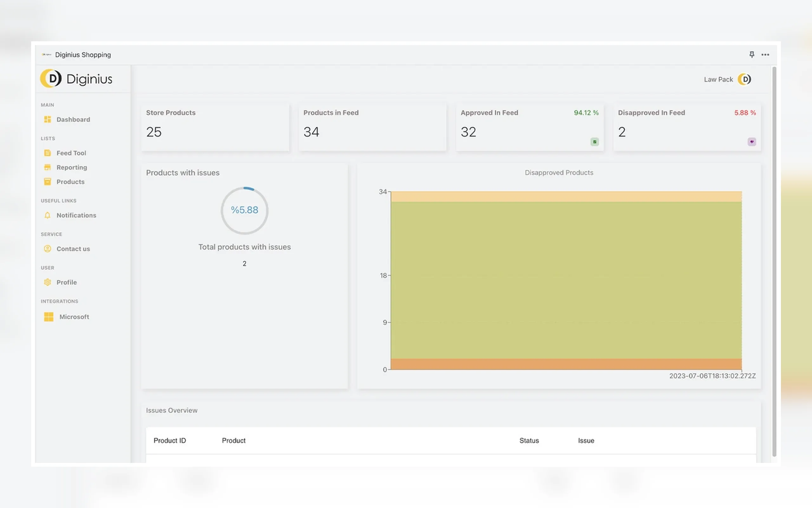Click the Status column header
The image size is (812, 508).
coord(529,440)
